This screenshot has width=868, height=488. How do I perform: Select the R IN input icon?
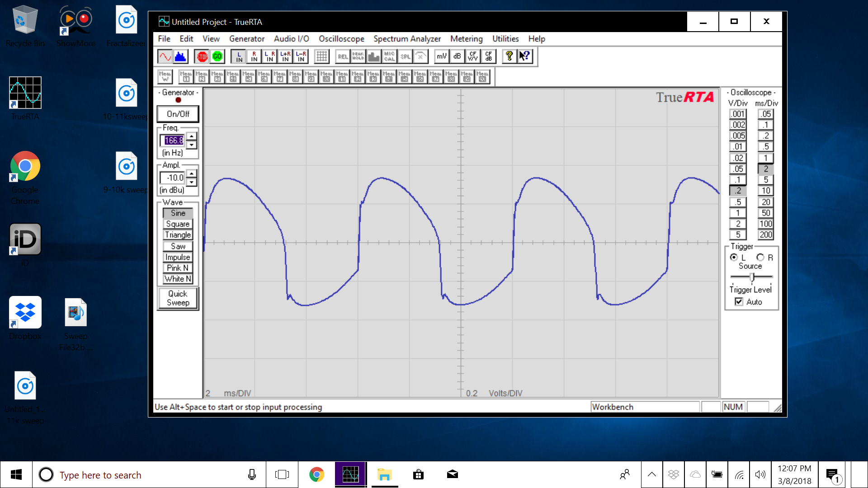(254, 56)
